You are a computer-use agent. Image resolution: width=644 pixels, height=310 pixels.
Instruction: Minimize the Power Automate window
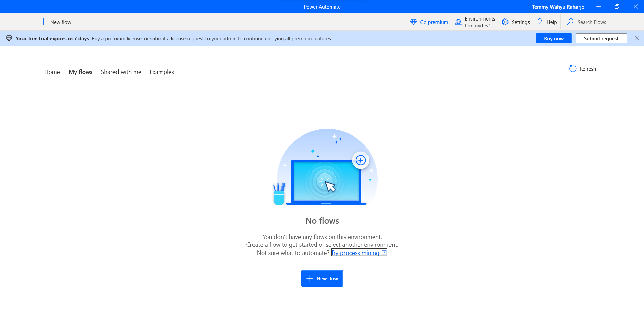point(599,7)
